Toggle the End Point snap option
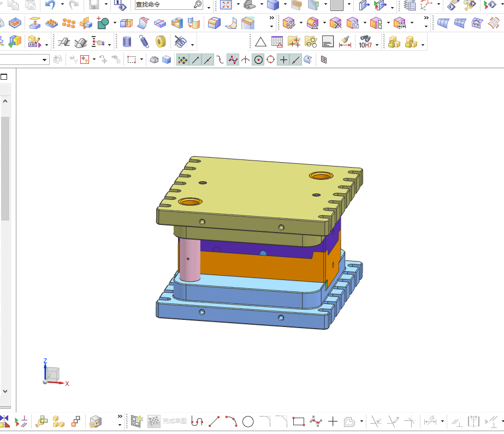The height and width of the screenshot is (434, 504). (x=195, y=60)
